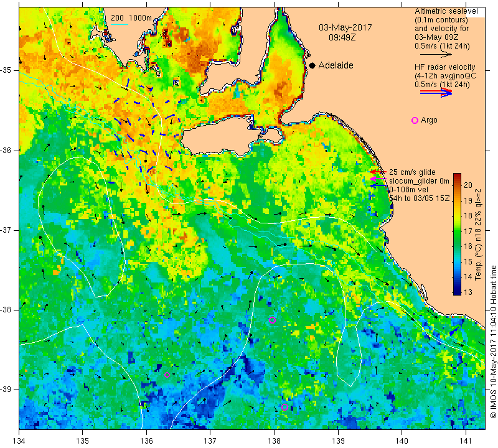498x448 pixels.
Task: Click the latitude tick label -37
Action: pyautogui.click(x=6, y=230)
